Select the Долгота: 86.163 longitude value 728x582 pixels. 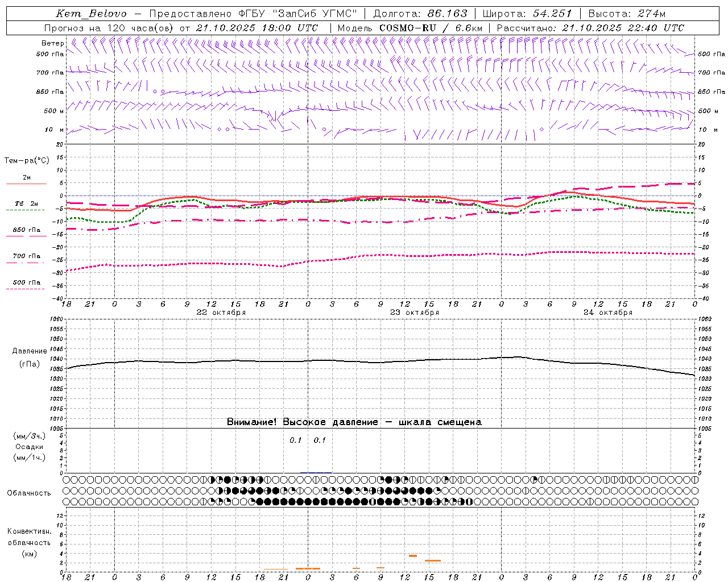click(x=420, y=14)
